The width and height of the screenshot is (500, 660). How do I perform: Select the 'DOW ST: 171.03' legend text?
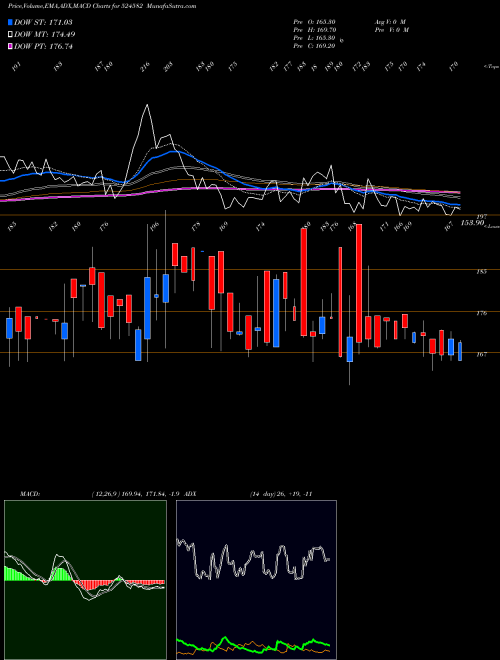[43, 22]
